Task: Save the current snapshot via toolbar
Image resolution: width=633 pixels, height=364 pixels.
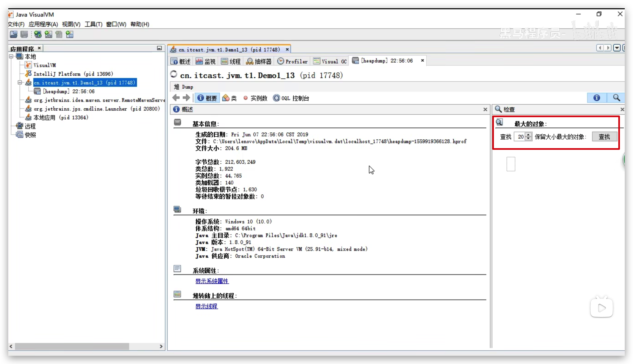Action: (x=24, y=34)
